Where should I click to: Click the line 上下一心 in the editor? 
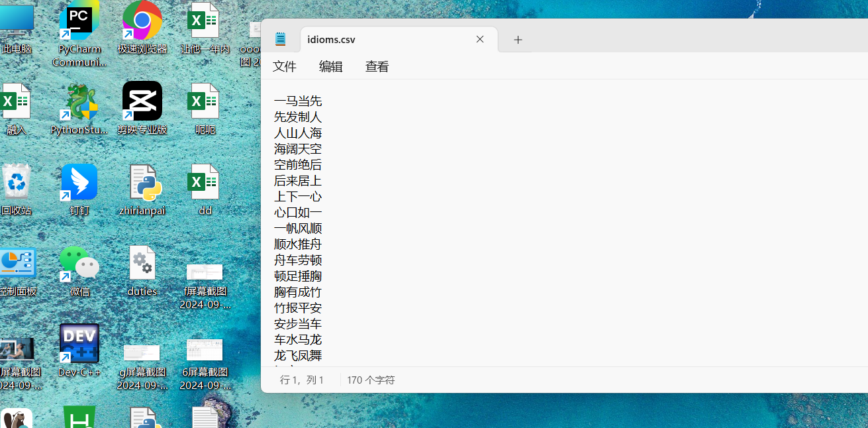(x=298, y=196)
